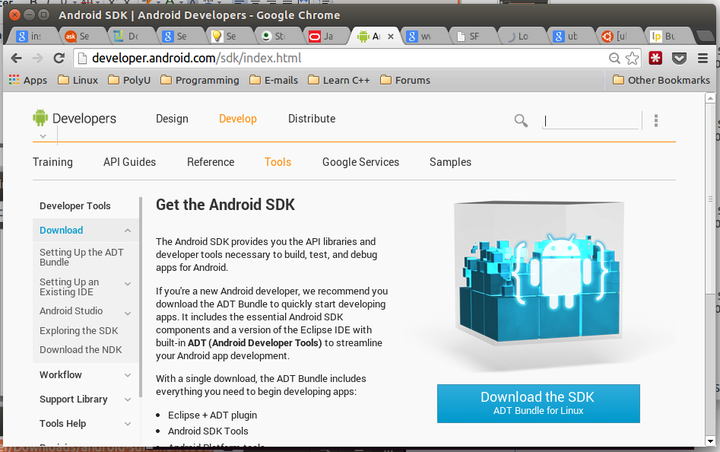Click Developer Tools sidebar heading
The image size is (720, 452).
(x=75, y=206)
